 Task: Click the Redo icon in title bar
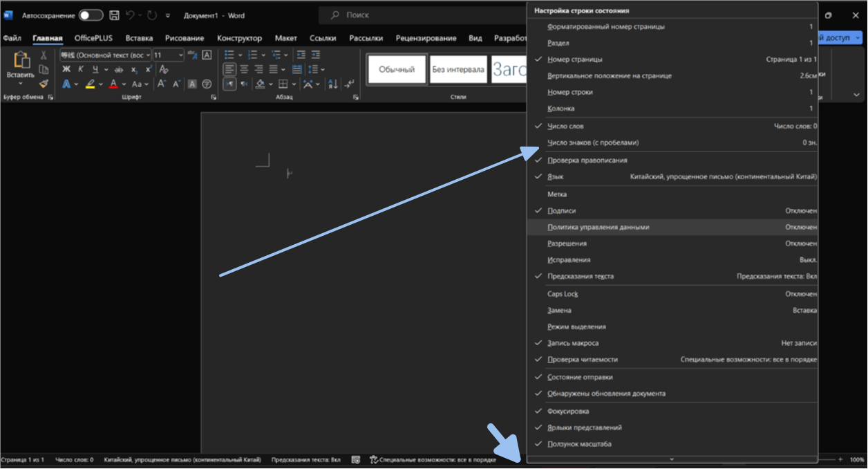[152, 15]
